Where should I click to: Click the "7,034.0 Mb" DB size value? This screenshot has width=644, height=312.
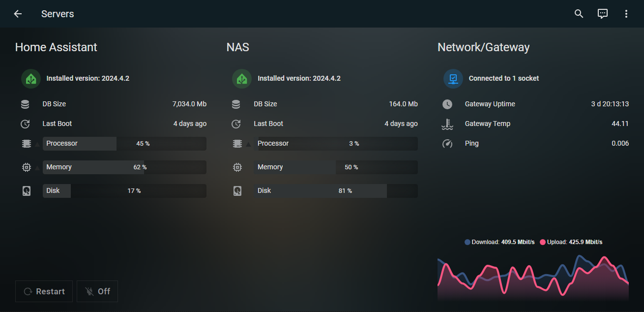click(189, 104)
